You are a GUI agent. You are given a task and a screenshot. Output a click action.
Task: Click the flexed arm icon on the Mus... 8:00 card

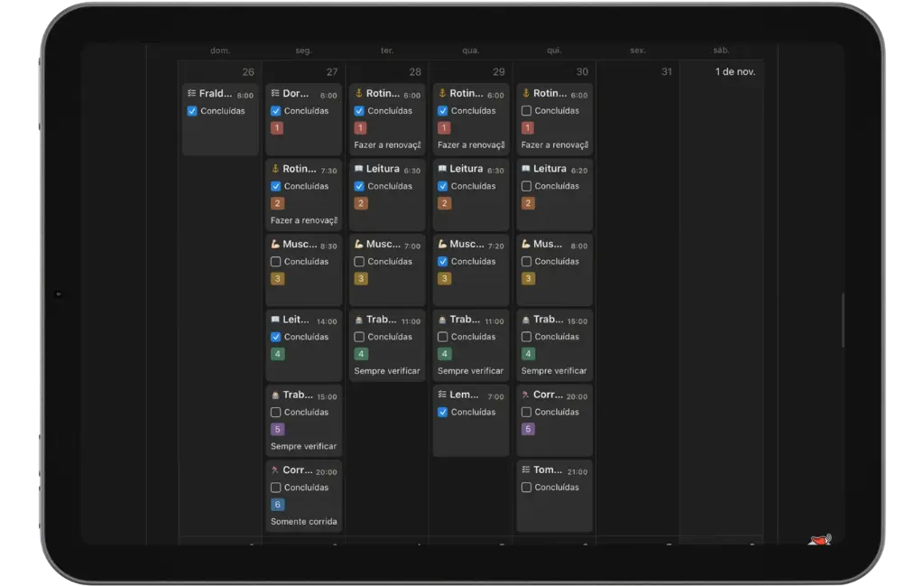[x=526, y=244]
